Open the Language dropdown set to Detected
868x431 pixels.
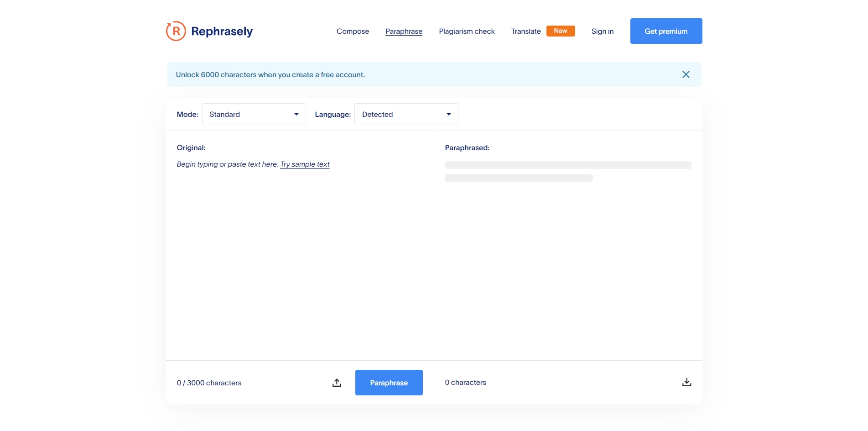(406, 114)
